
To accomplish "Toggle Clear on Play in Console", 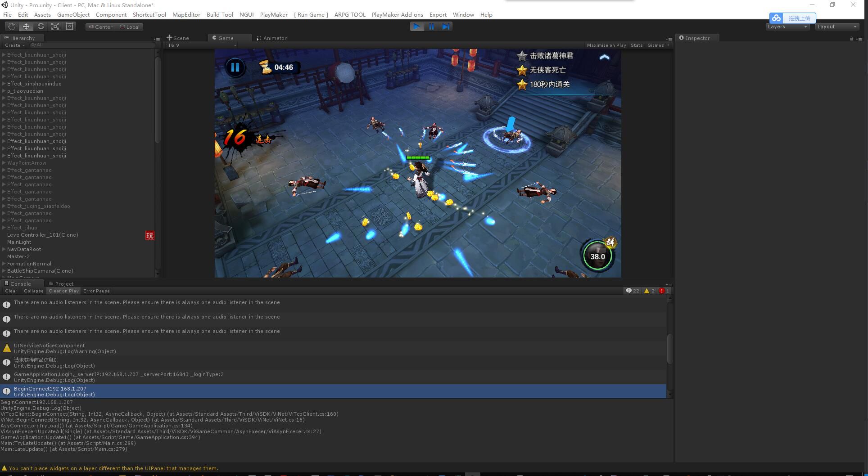I will (x=63, y=291).
